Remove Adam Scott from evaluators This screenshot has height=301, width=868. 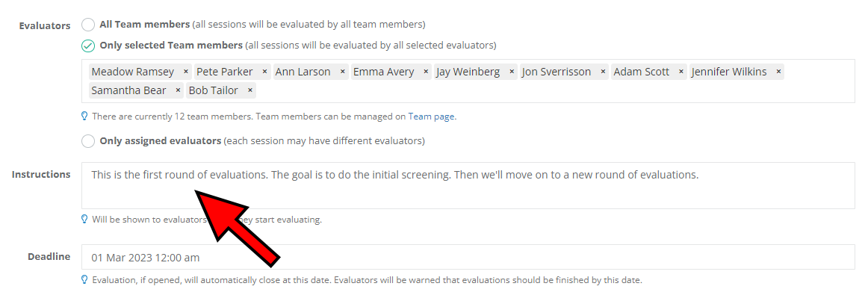click(x=681, y=72)
